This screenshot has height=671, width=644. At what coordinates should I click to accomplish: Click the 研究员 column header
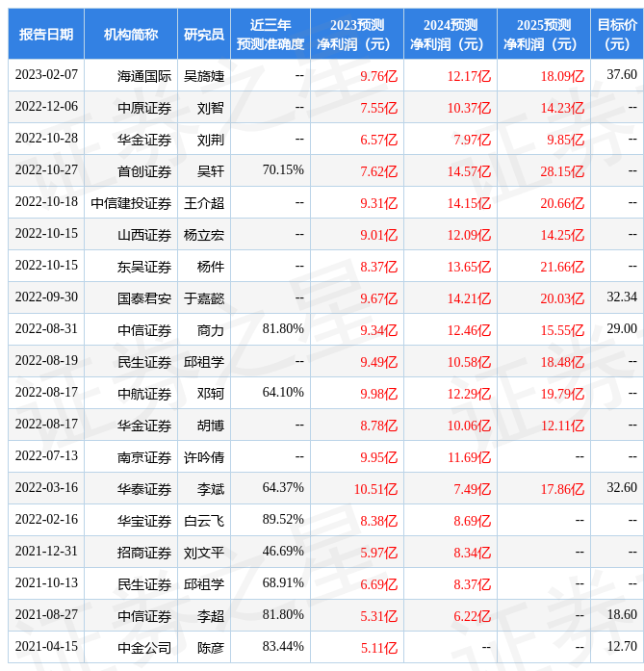[204, 35]
